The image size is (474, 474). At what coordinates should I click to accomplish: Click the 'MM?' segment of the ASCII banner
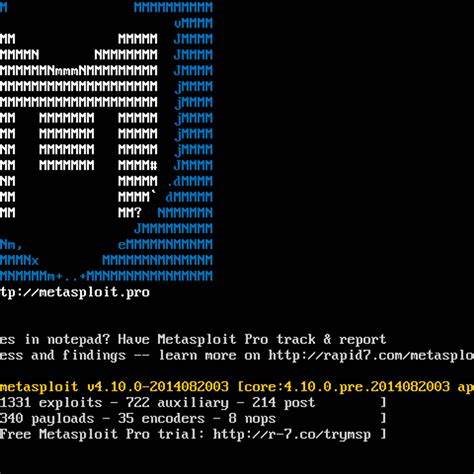click(x=130, y=213)
